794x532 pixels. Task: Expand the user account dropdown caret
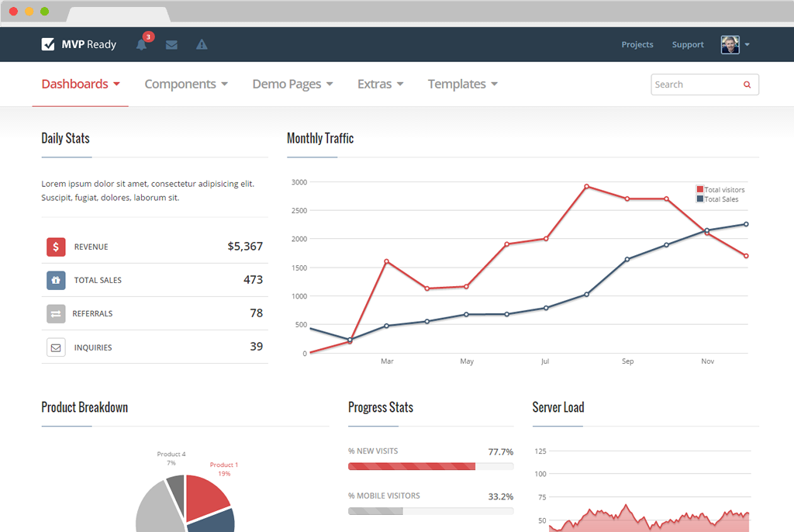(747, 44)
